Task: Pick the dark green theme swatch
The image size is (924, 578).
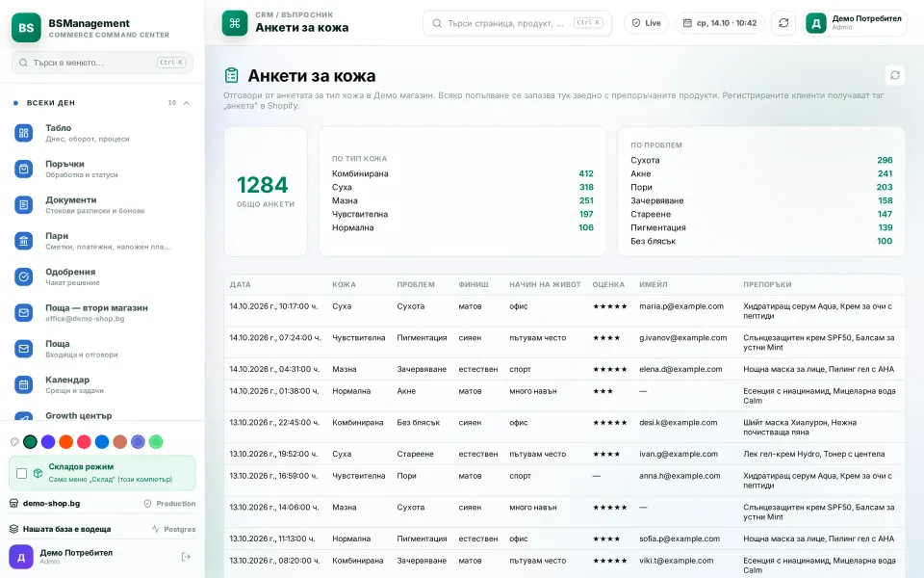Action: (x=30, y=442)
